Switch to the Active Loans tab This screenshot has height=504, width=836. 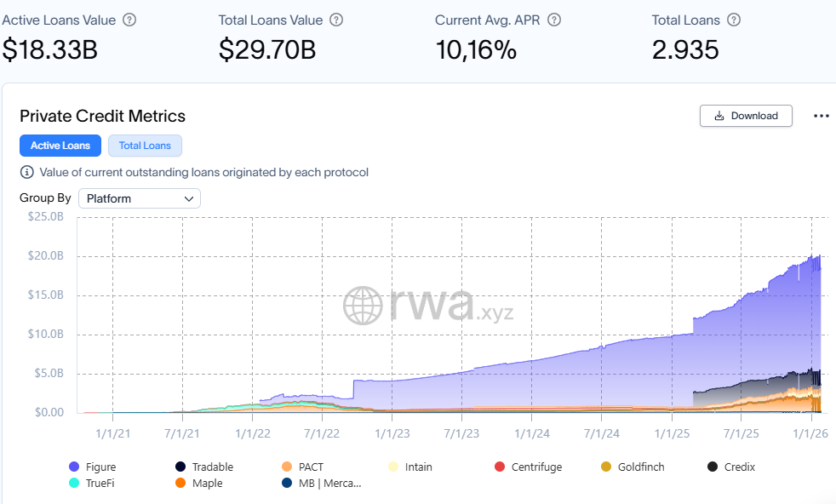(x=60, y=146)
